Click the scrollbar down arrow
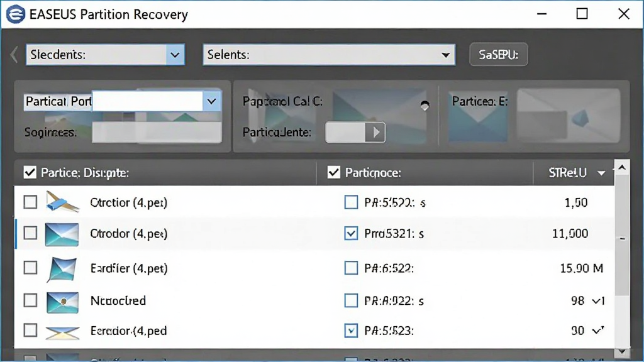The height and width of the screenshot is (362, 644). [622, 352]
